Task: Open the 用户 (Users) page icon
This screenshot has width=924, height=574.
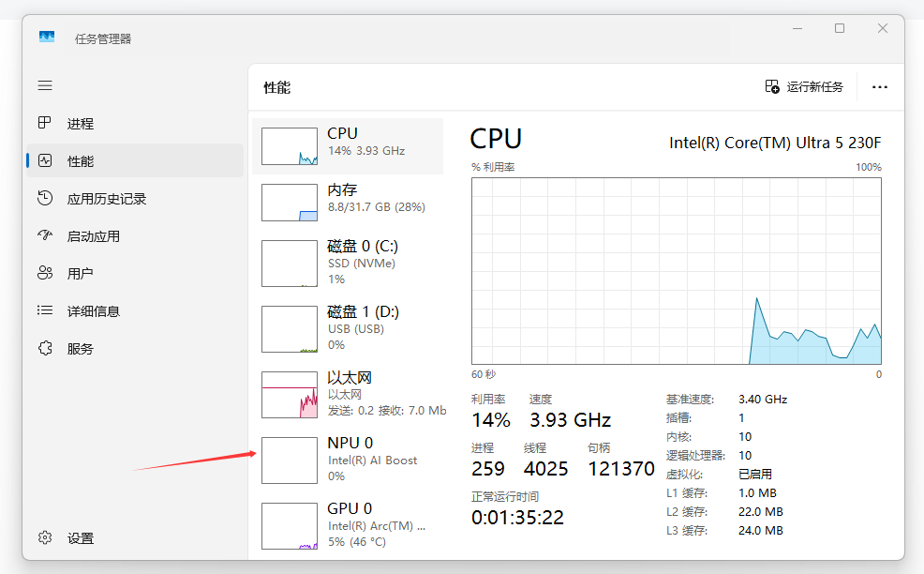Action: [45, 273]
